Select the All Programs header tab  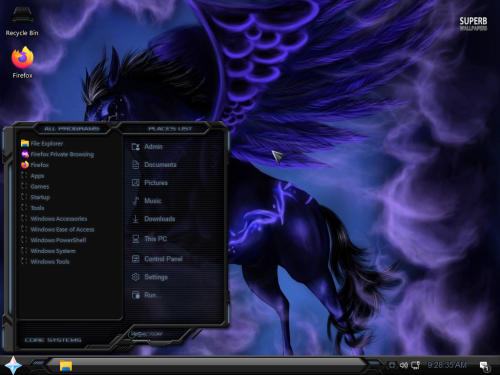click(x=72, y=129)
